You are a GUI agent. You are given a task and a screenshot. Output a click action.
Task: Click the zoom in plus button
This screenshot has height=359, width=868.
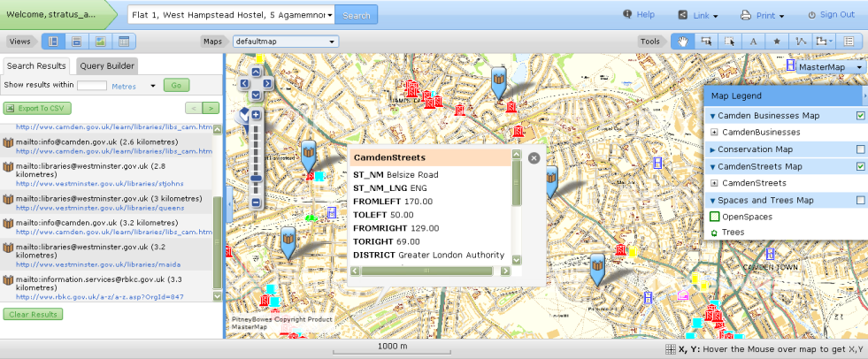tap(256, 115)
